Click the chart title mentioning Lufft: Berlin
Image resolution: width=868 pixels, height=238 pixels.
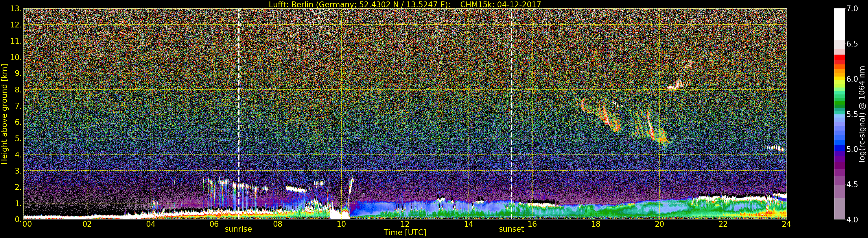click(x=405, y=4)
